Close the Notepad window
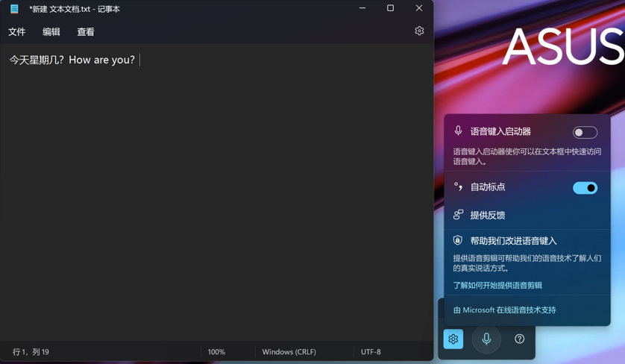 click(x=419, y=8)
